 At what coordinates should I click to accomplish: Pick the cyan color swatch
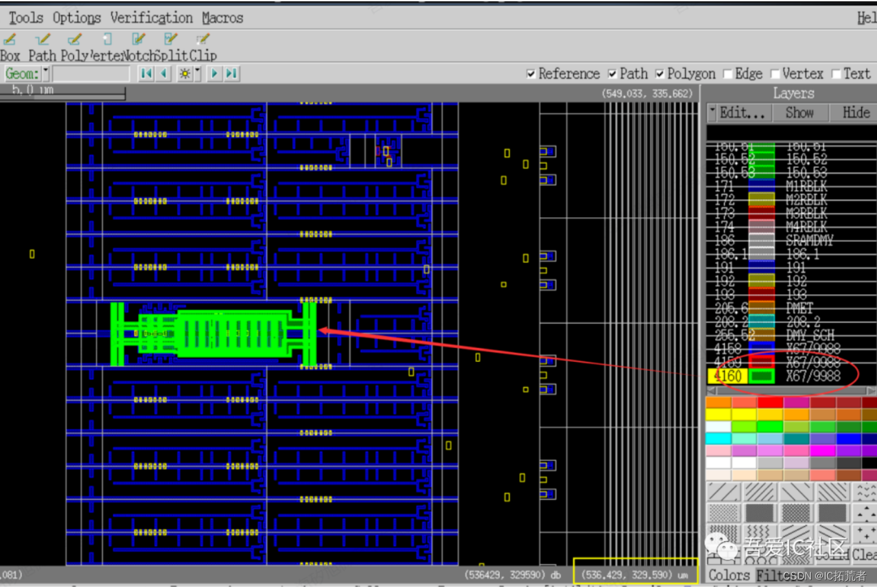coord(718,439)
